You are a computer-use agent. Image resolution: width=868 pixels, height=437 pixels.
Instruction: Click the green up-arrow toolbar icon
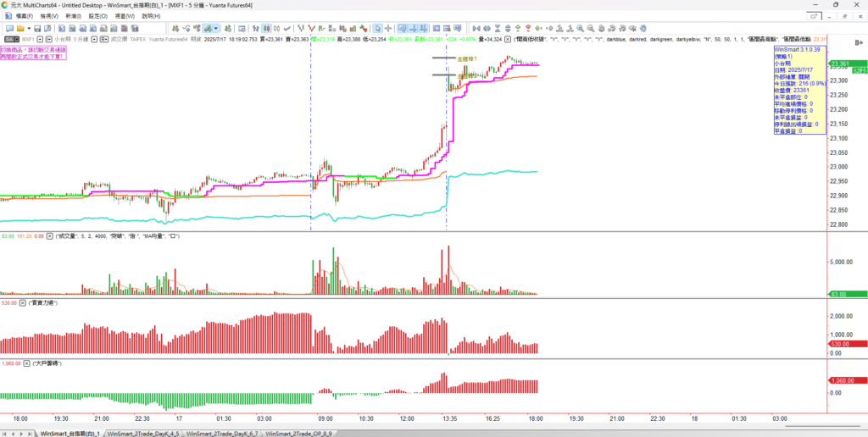518,28
